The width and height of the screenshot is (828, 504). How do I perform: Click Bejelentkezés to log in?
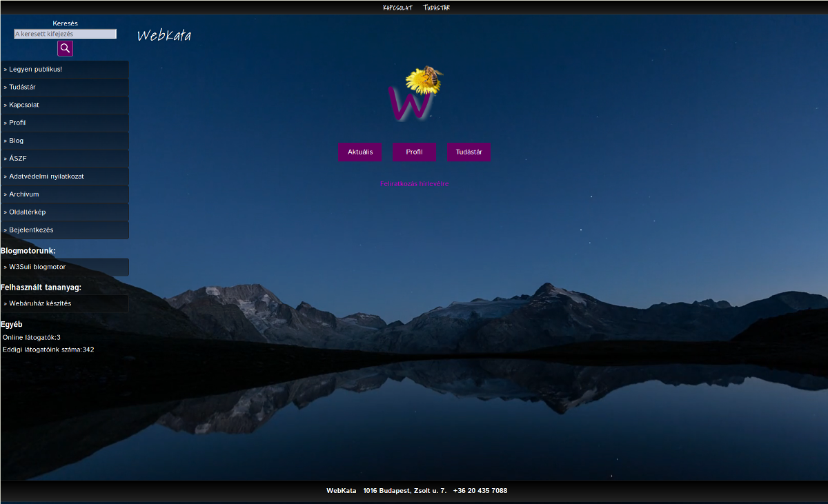(31, 230)
